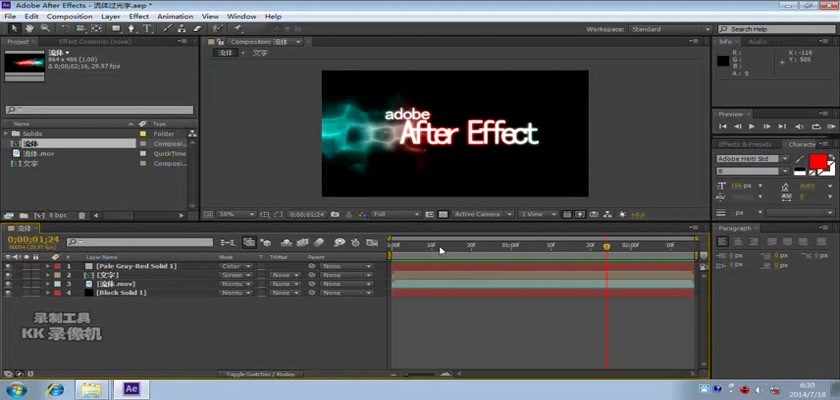840x400 pixels.
Task: Enable Motion Blur for the composition
Action: 319,243
